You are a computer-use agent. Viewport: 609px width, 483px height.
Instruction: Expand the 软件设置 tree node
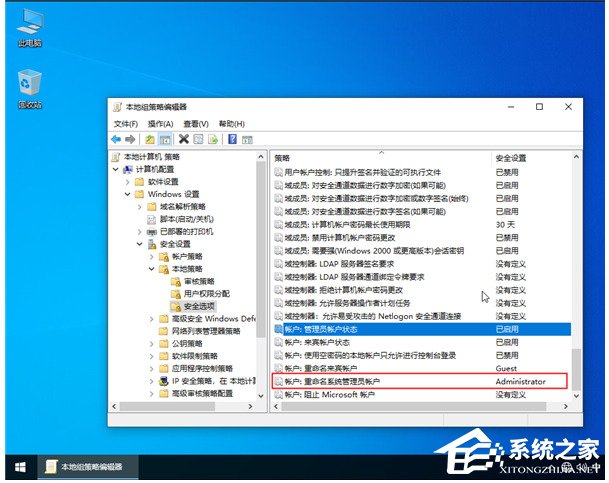(127, 182)
